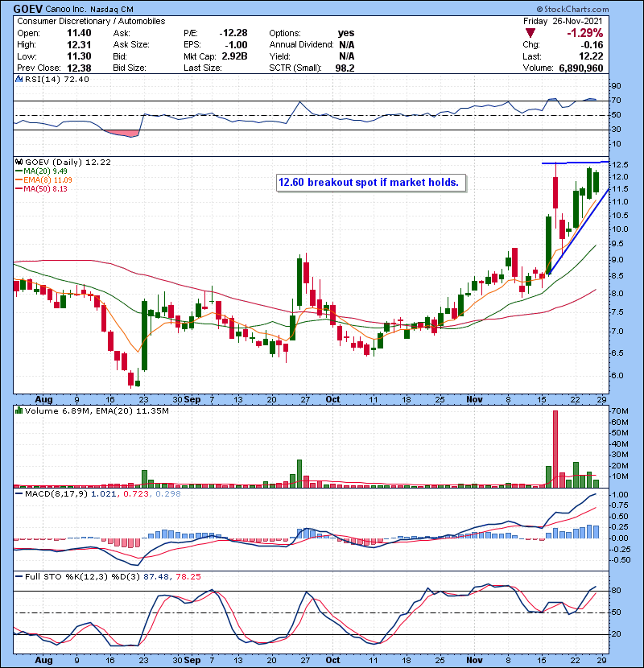Click the -1.29% percent change
The width and height of the screenshot is (644, 668).
click(x=584, y=33)
